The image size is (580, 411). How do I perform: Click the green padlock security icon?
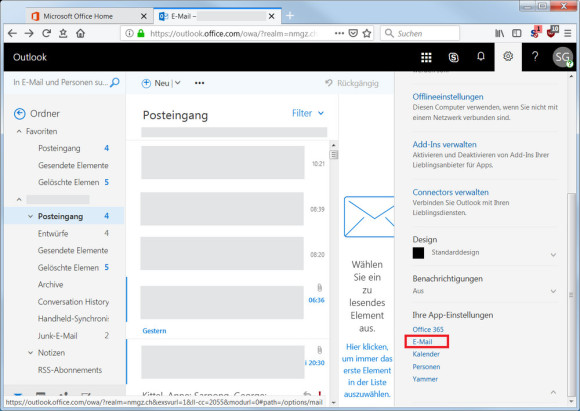pyautogui.click(x=141, y=33)
